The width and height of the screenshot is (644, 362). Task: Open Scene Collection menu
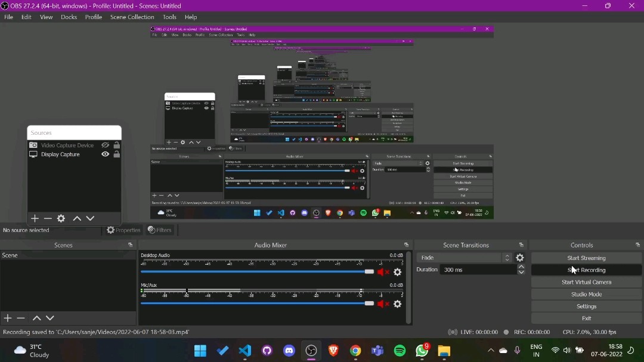[132, 17]
